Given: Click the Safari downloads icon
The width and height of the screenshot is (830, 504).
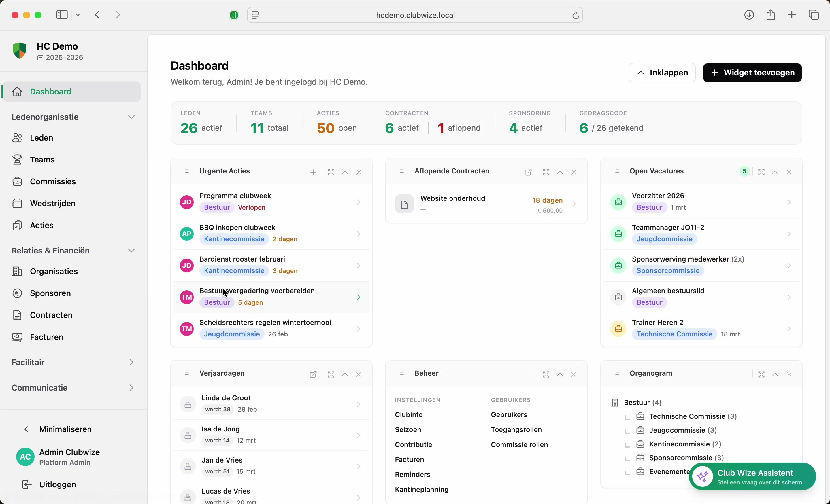Looking at the screenshot, I should [749, 15].
